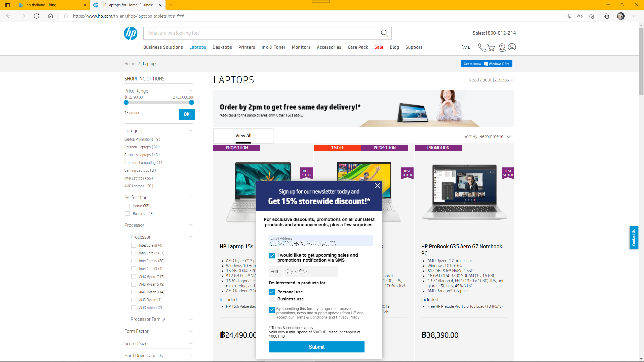This screenshot has width=644, height=362.
Task: View site information lock icon
Action: [66, 16]
